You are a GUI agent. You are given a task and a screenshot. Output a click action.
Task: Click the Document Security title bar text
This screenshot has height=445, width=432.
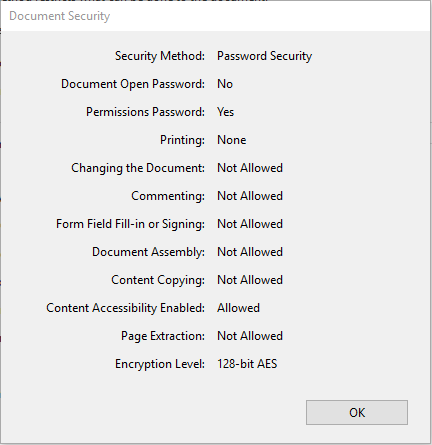[x=60, y=16]
